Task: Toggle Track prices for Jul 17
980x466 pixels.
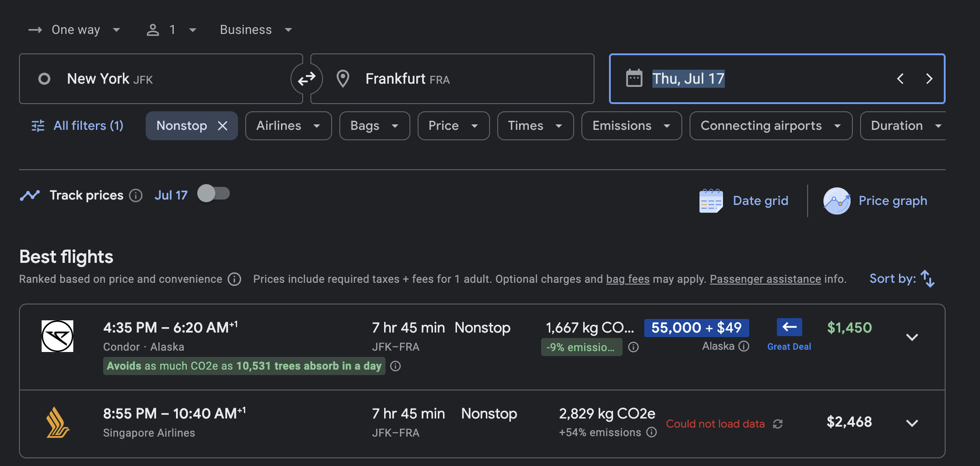Action: pos(214,194)
